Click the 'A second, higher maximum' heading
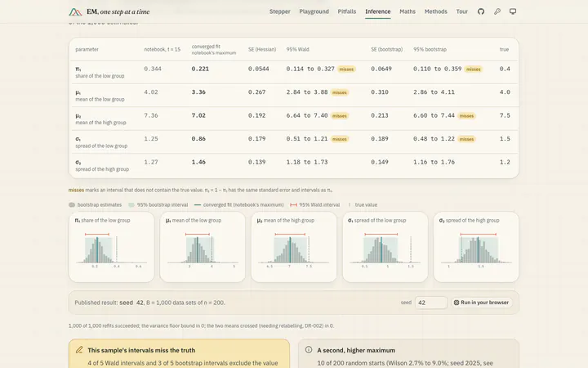This screenshot has height=368, width=588. (356, 350)
